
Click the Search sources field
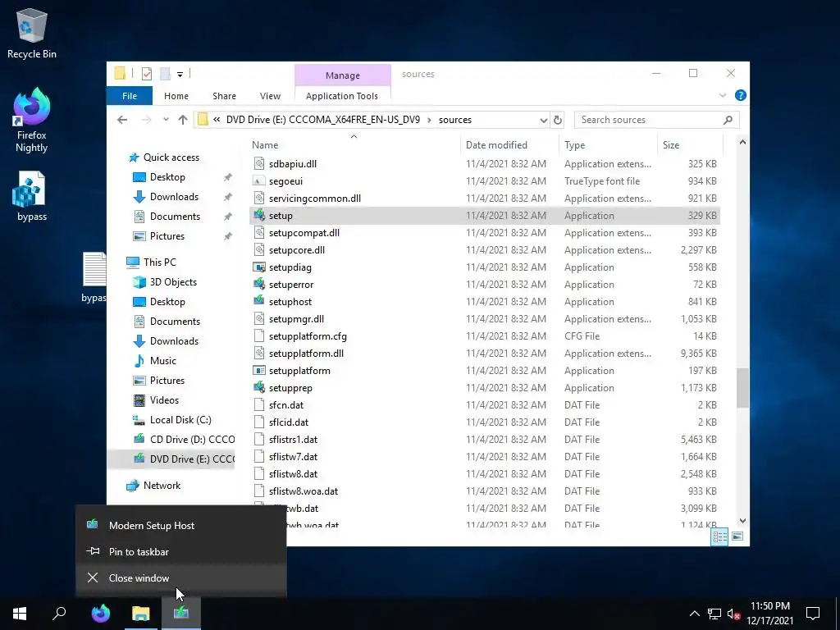pyautogui.click(x=657, y=120)
